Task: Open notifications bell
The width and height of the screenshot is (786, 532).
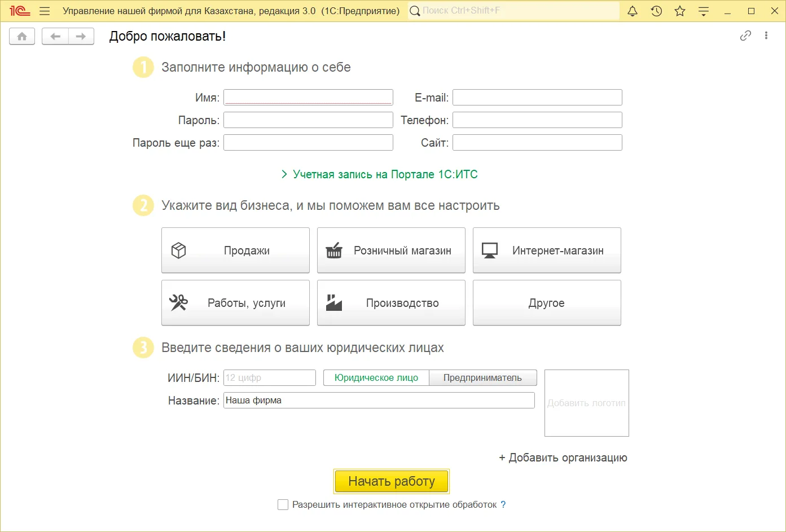Action: pyautogui.click(x=633, y=11)
